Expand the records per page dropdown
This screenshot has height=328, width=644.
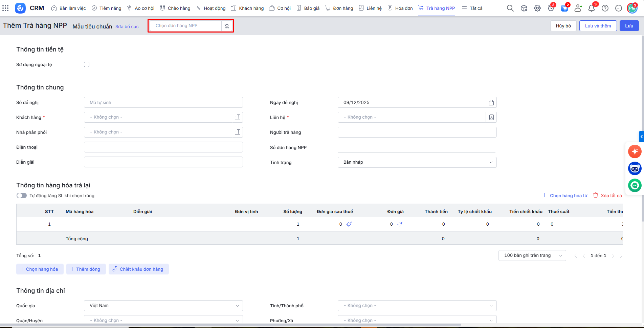[532, 255]
